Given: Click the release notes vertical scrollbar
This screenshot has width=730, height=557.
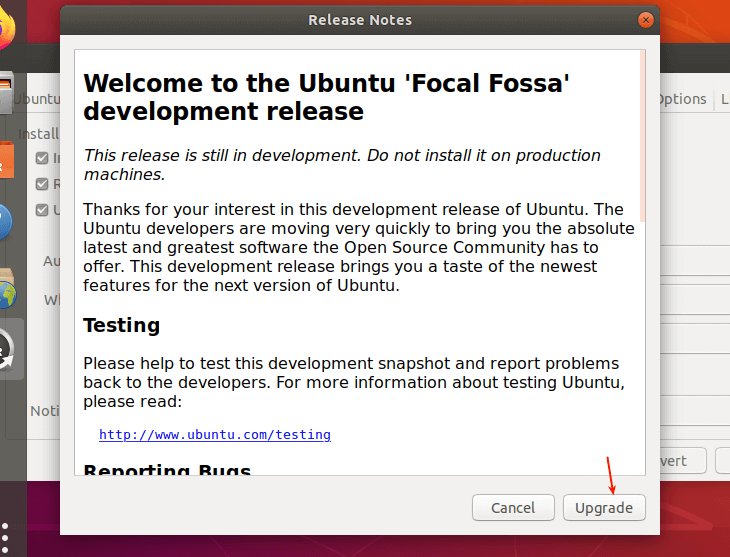Looking at the screenshot, I should tap(642, 135).
